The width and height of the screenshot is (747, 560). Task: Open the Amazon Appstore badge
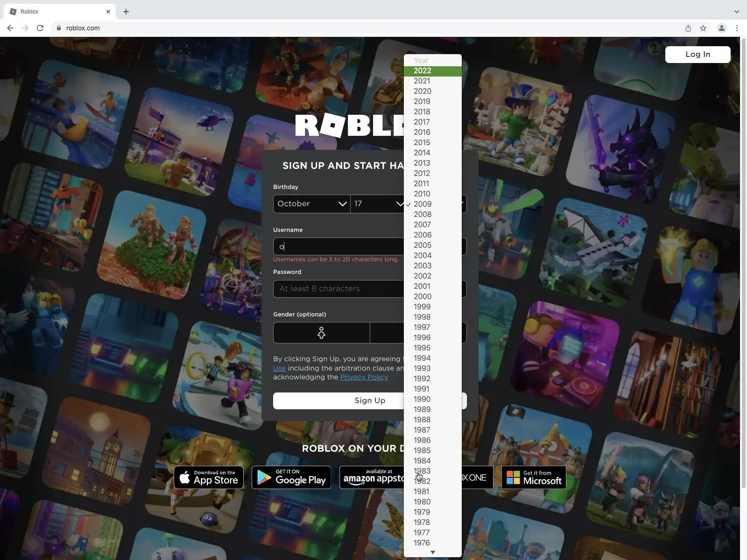click(372, 477)
